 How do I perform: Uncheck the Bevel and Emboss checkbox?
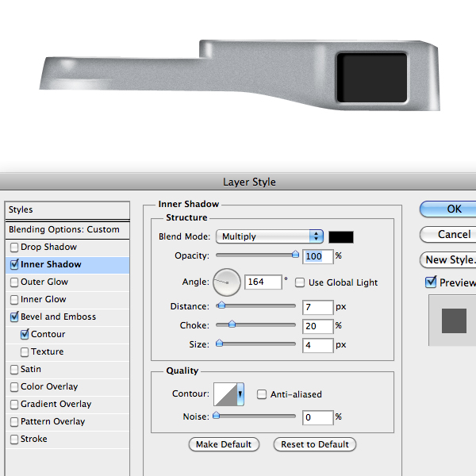coord(14,317)
